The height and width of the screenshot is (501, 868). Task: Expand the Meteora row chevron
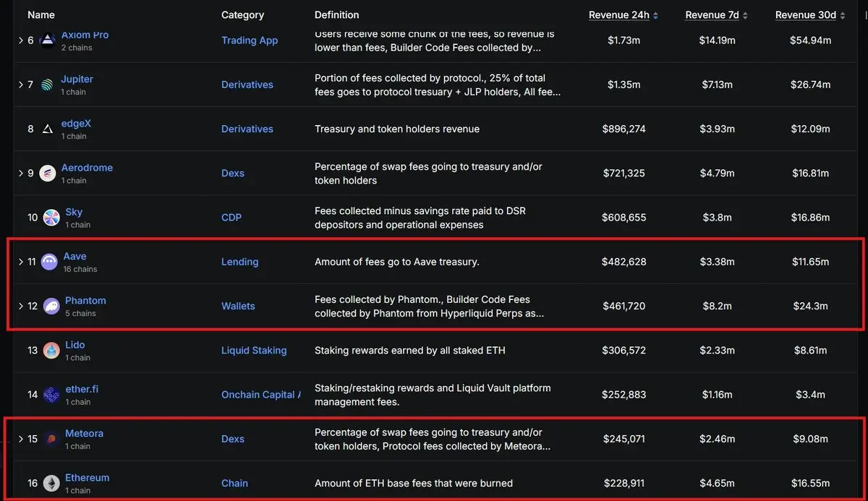coord(21,439)
